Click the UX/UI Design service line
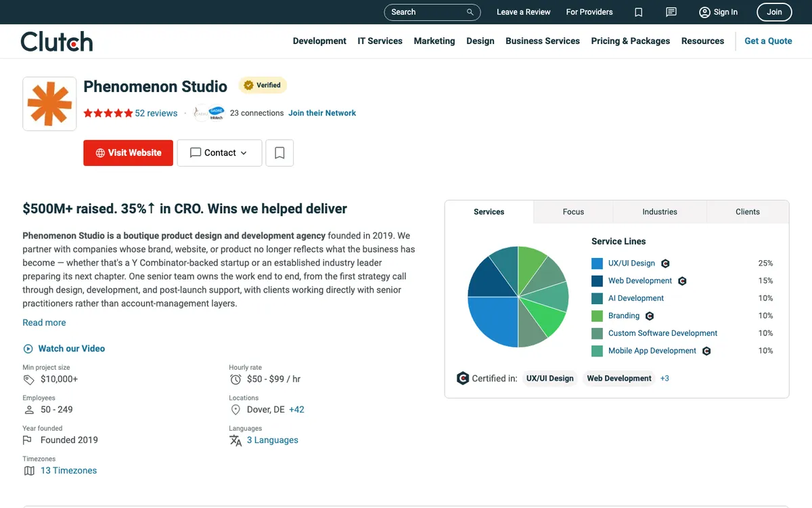 631,263
